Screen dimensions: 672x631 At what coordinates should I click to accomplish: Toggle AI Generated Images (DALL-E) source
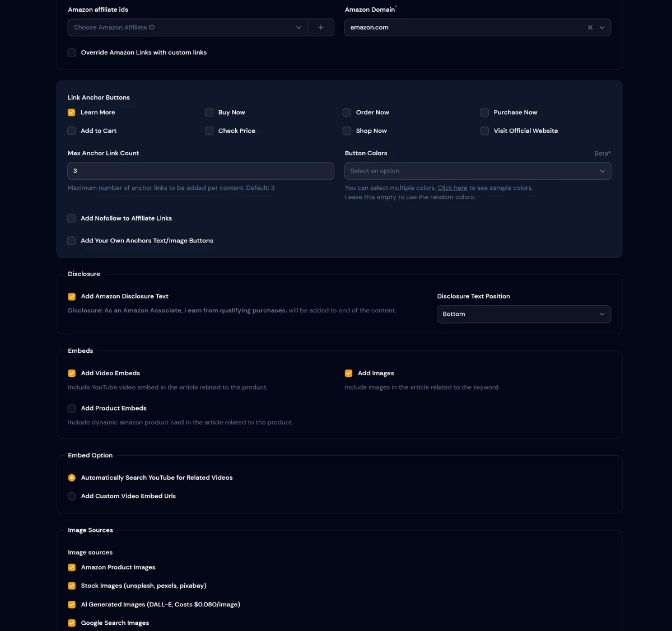click(x=72, y=605)
